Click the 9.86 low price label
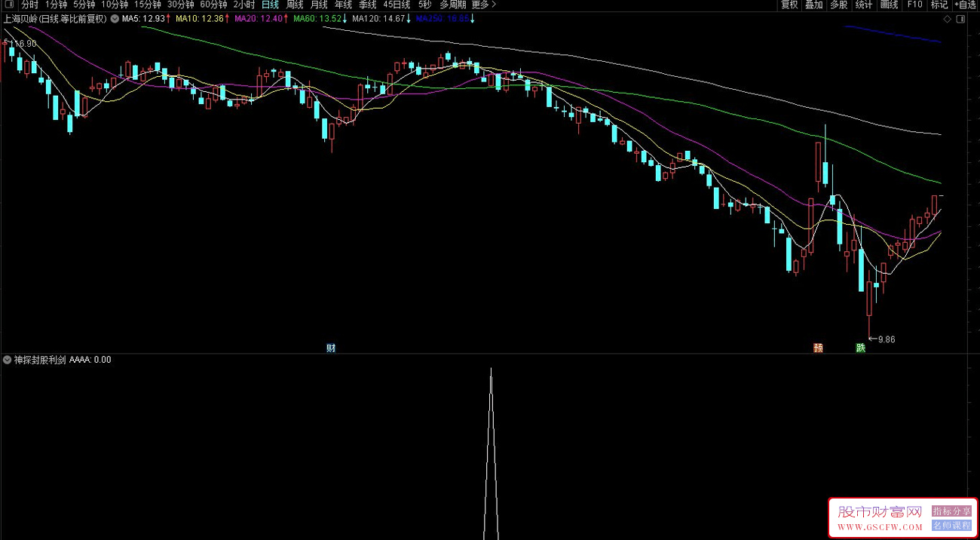The width and height of the screenshot is (980, 540). [887, 339]
